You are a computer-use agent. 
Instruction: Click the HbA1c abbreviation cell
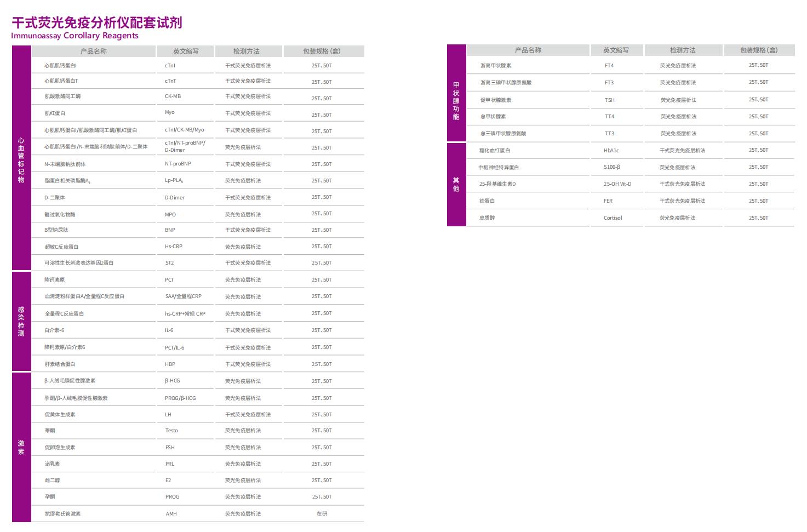[611, 151]
